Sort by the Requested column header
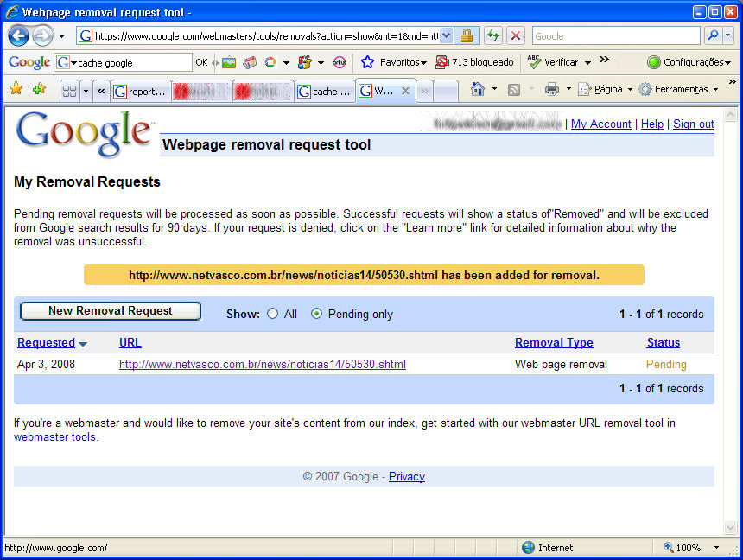 [46, 343]
